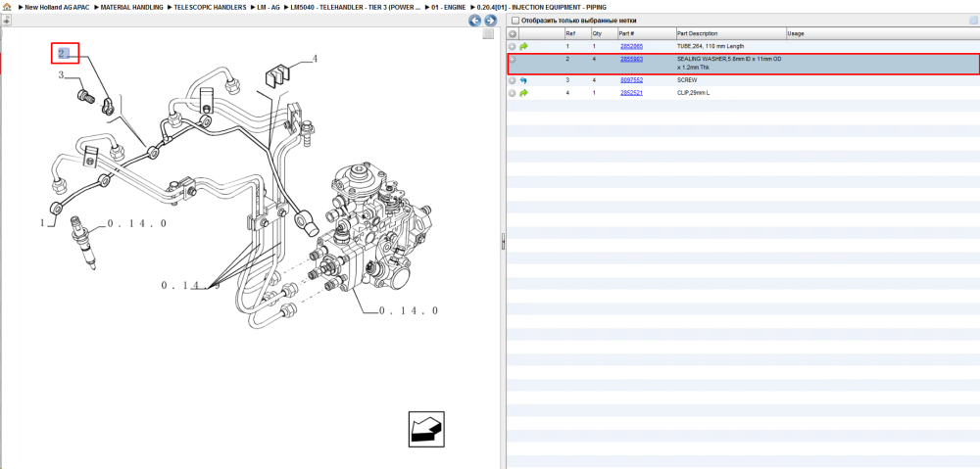Add the SEALING WASHER part to the list
Viewport: 980px width, 469px height.
point(512,60)
